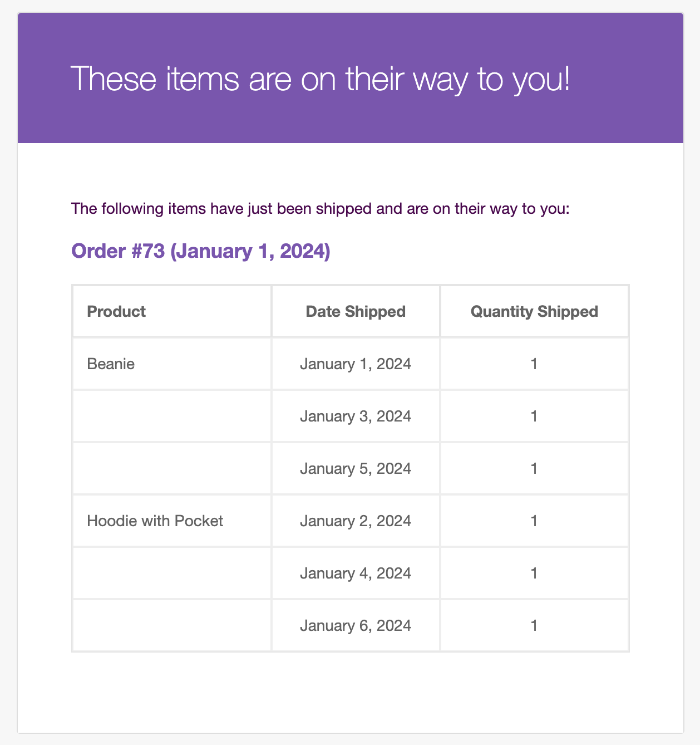Select quantity shipped for January 6 shipment
This screenshot has width=700, height=745.
click(x=534, y=626)
